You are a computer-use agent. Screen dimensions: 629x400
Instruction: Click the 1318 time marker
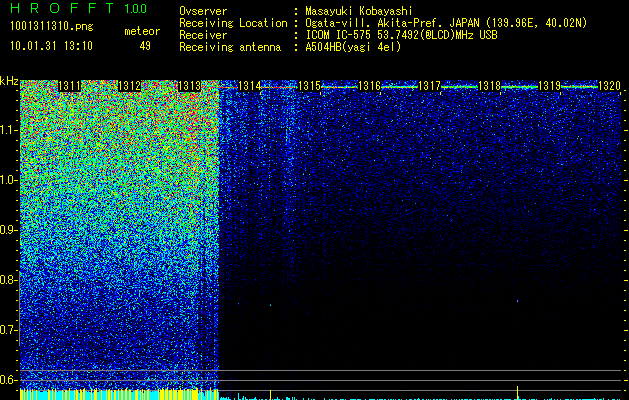click(x=489, y=86)
